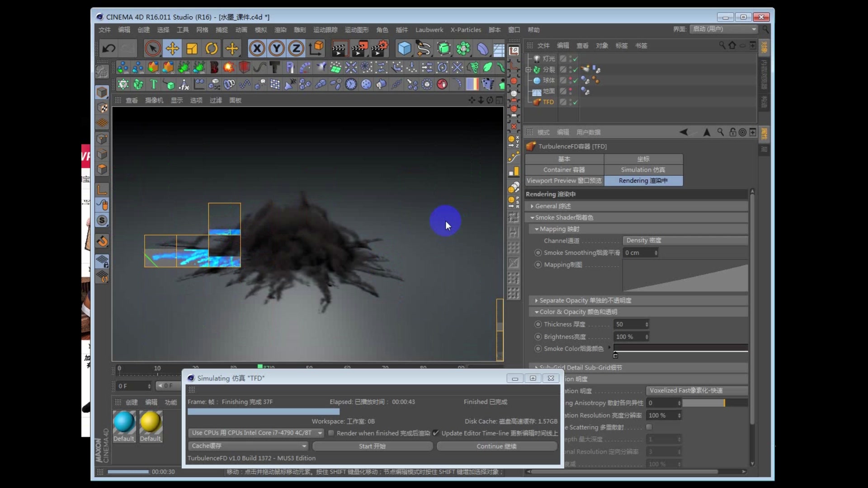Select the cube primitive icon in the toolbar
The width and height of the screenshot is (868, 488).
pos(404,48)
